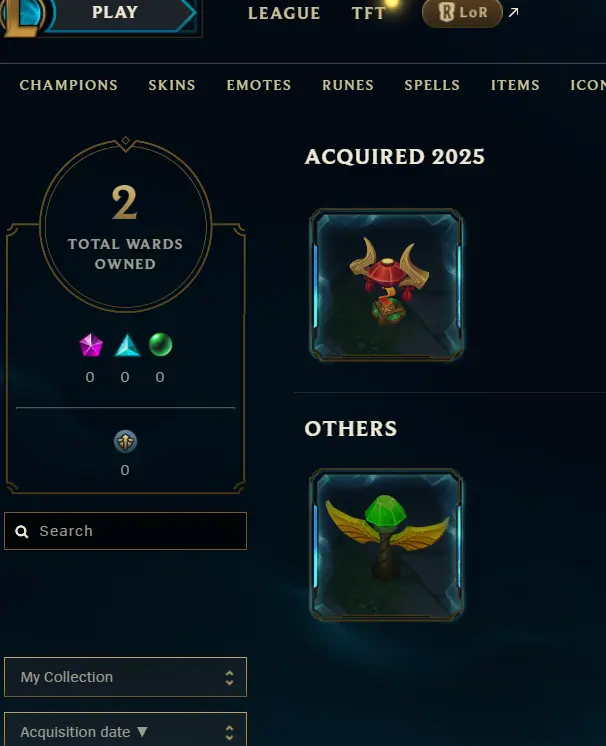Image resolution: width=606 pixels, height=746 pixels.
Task: Select the red horned ward skin thumbnail
Action: (386, 285)
